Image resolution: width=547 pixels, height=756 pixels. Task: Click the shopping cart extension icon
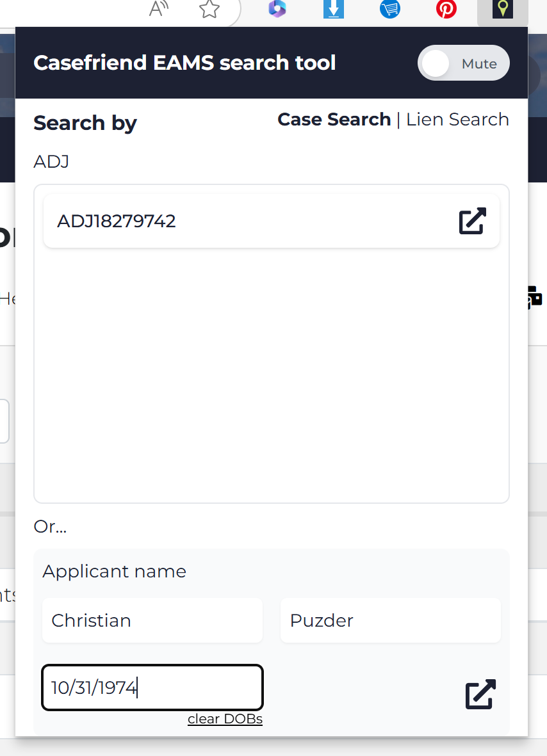(x=389, y=9)
